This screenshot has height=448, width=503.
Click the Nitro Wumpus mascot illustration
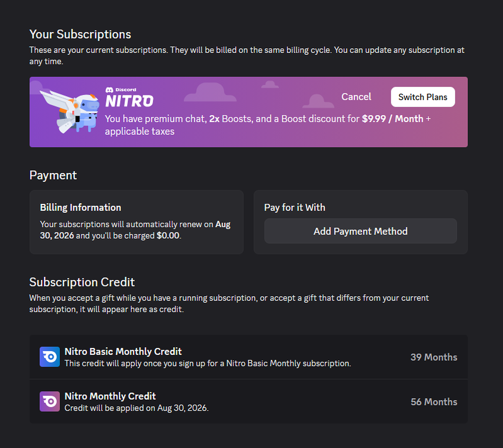pyautogui.click(x=70, y=112)
